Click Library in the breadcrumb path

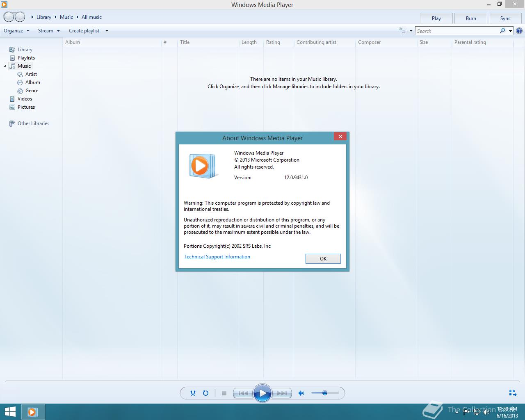pyautogui.click(x=44, y=17)
